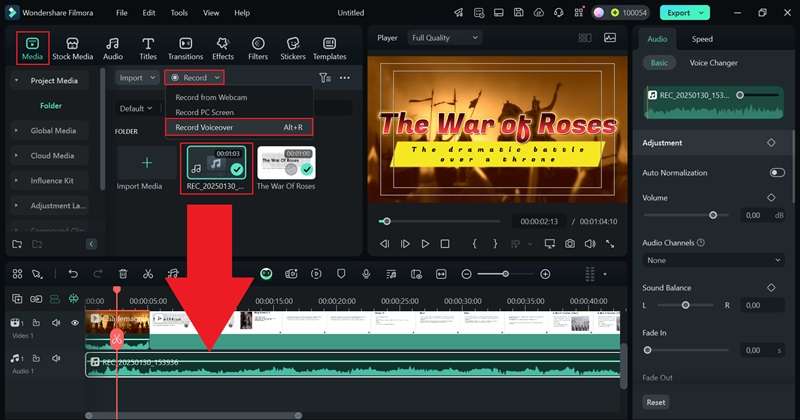The width and height of the screenshot is (800, 420).
Task: Switch to Voice Changer sub-tab
Action: click(x=713, y=63)
